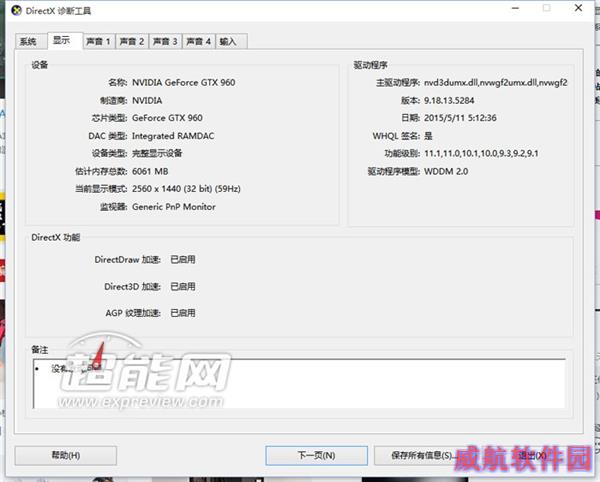Click display mode 2560 x 1440 value
This screenshot has height=482, width=600.
pyautogui.click(x=186, y=189)
